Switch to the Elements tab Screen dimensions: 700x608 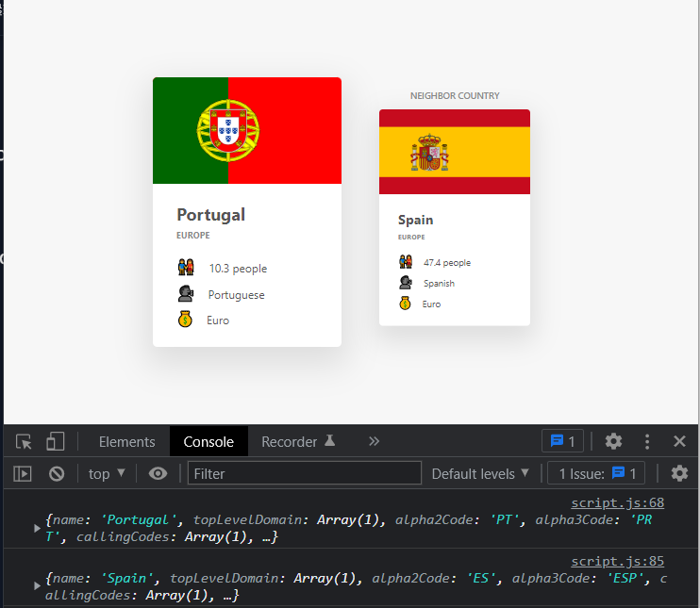pyautogui.click(x=126, y=441)
